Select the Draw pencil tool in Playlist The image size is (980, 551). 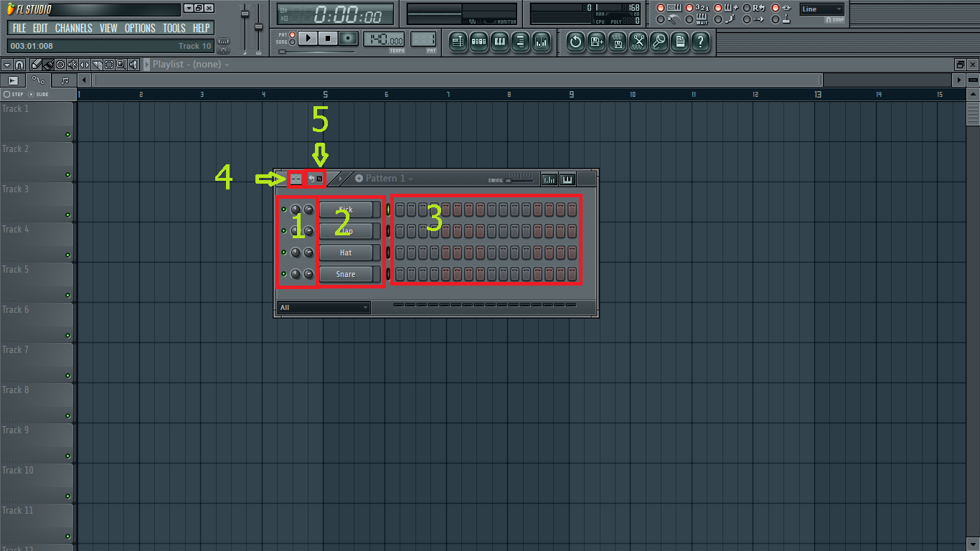click(36, 65)
